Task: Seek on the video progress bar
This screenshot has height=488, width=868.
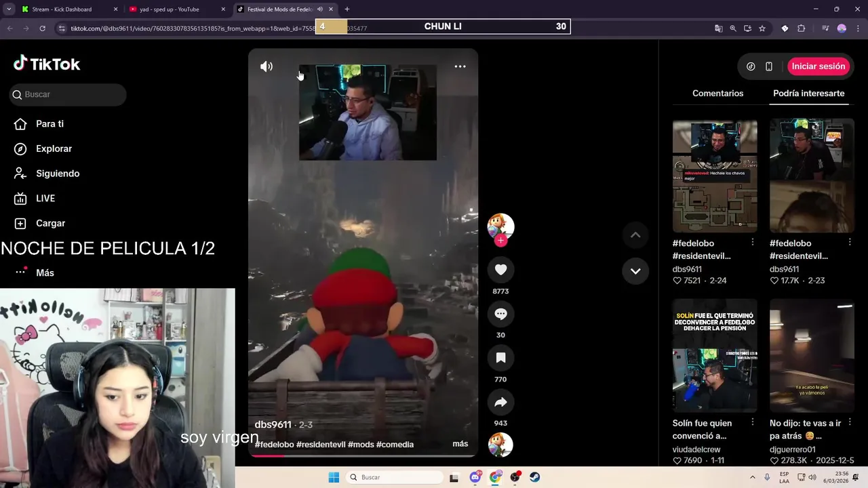Action: (x=363, y=455)
